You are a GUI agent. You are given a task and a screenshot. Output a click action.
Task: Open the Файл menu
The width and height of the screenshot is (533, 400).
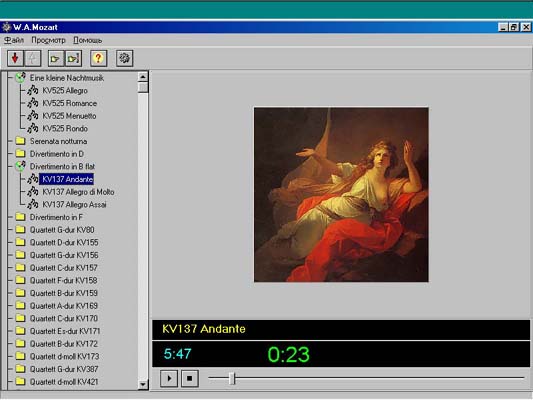click(x=14, y=40)
